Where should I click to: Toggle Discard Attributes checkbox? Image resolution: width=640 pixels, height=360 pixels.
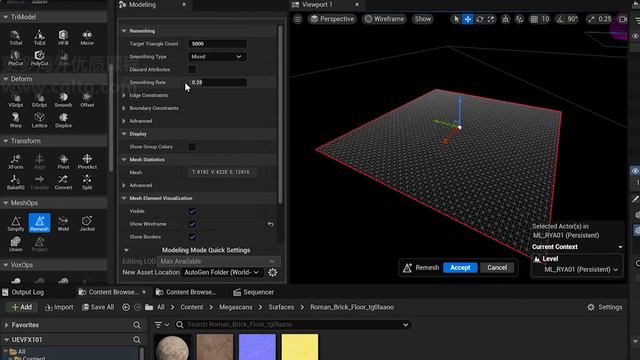[192, 69]
